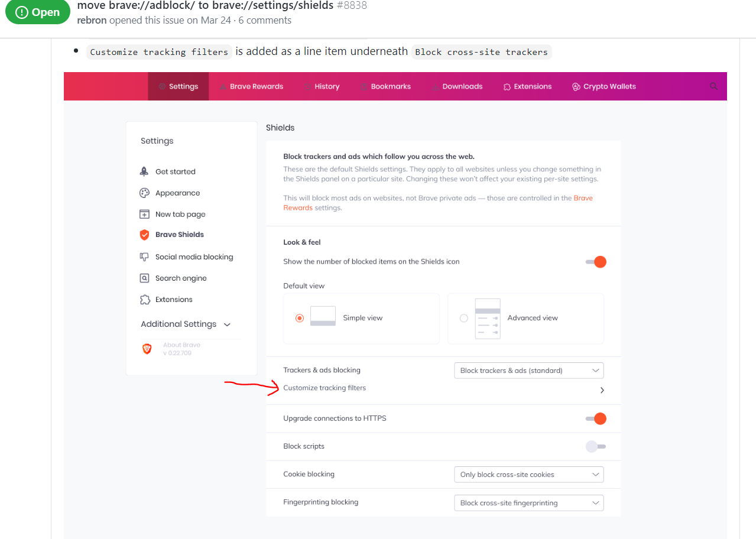756x539 pixels.
Task: Click the puzzle-piece Extensions sidebar icon
Action: (144, 300)
